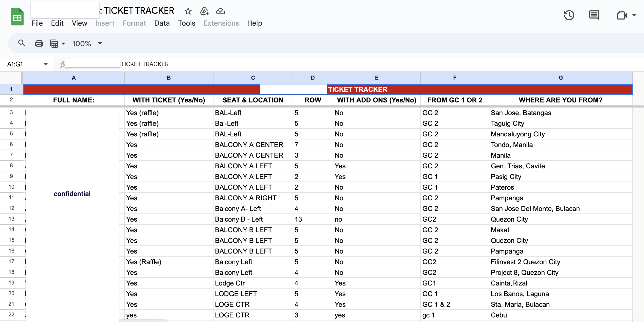Select row value 13 in column D
This screenshot has width=644, height=322.
point(313,219)
